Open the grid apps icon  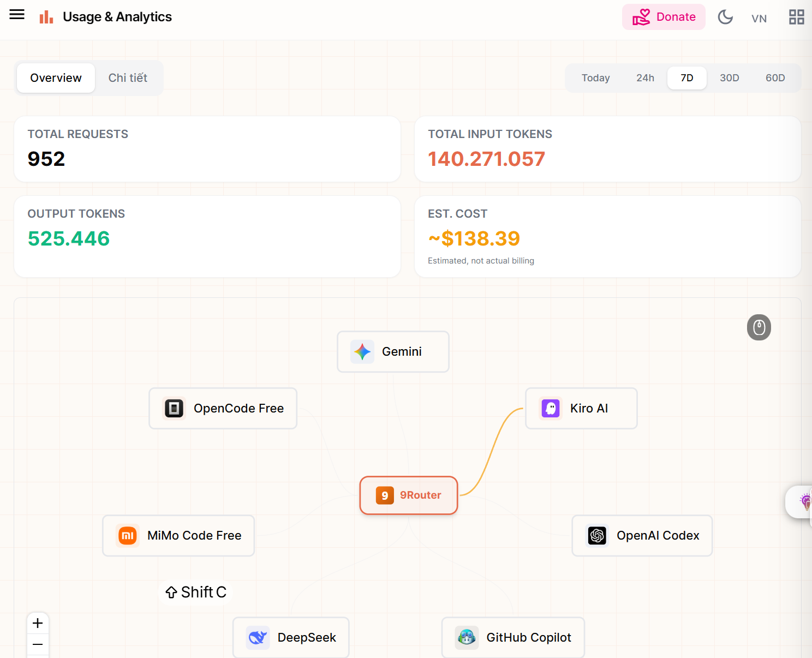coord(797,17)
